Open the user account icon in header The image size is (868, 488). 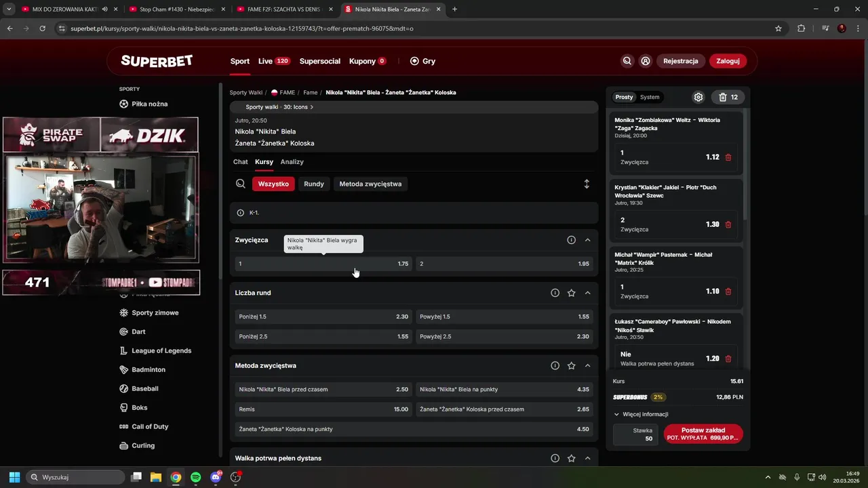(646, 61)
